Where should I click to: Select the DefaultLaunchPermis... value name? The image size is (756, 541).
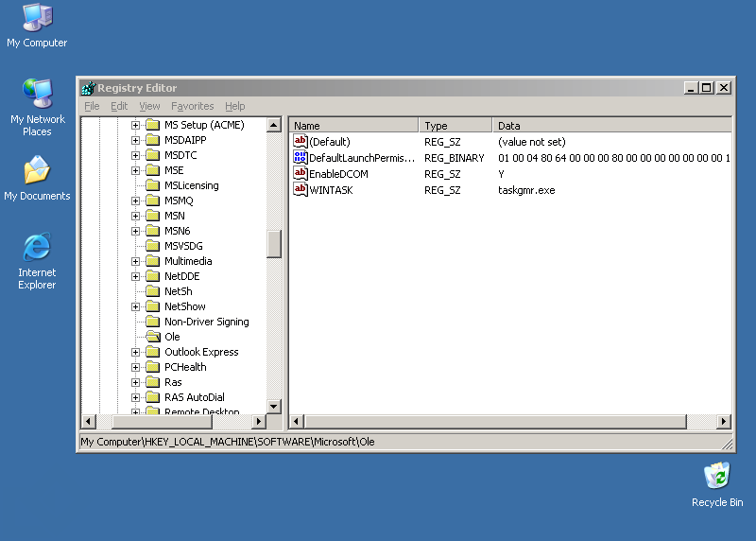click(362, 158)
